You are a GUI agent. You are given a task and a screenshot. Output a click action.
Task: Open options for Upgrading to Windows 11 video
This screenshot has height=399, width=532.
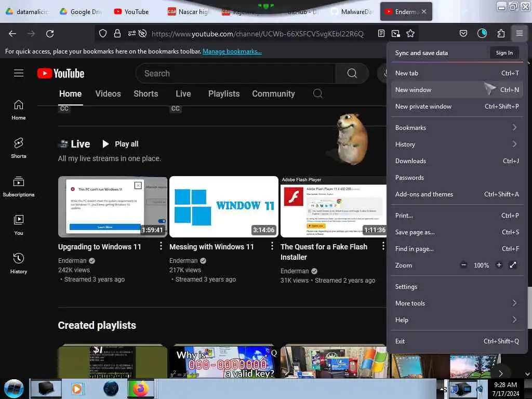click(161, 246)
